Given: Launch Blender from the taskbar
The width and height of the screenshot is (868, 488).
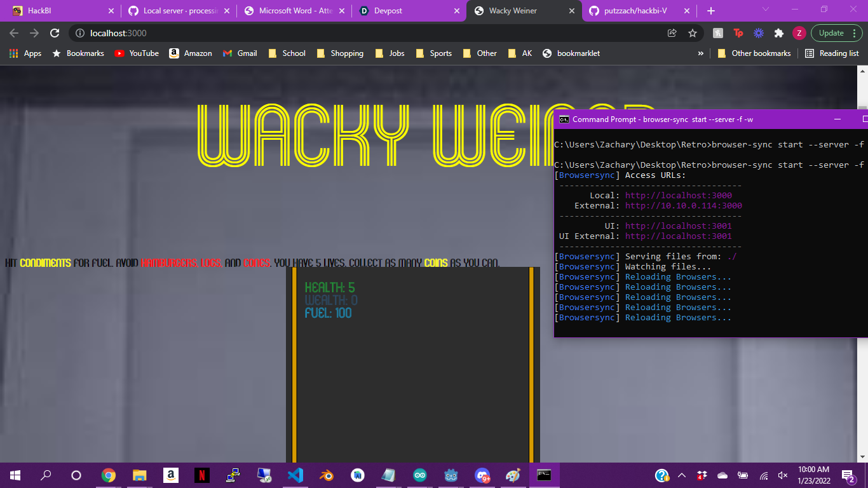Looking at the screenshot, I should click(326, 475).
